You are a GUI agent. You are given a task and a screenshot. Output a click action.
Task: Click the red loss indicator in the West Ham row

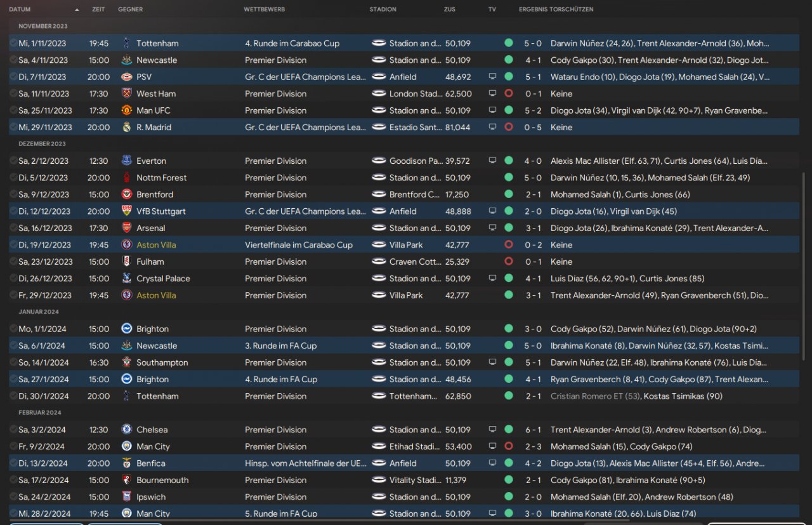click(508, 94)
